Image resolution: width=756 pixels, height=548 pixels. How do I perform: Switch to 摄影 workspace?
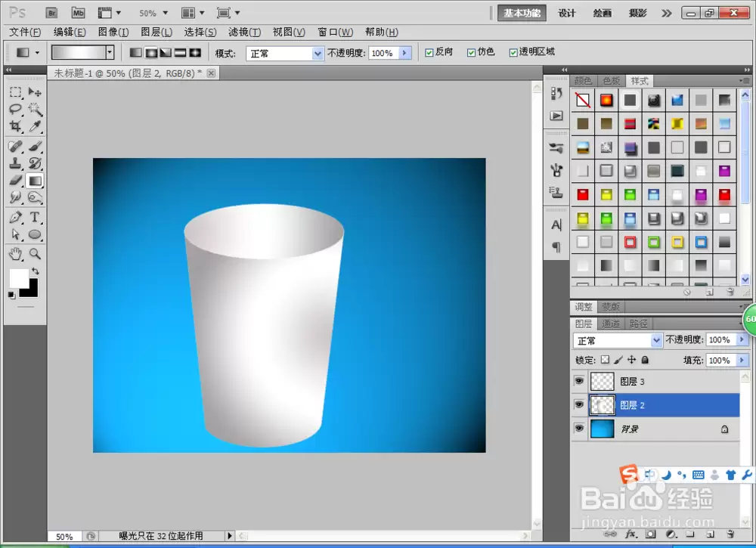[637, 13]
